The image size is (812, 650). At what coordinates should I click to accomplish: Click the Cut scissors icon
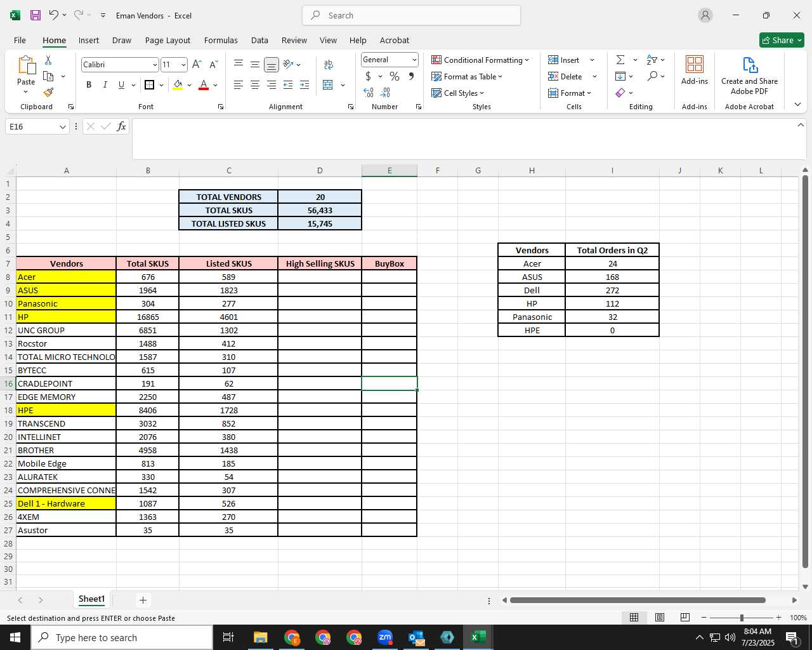pyautogui.click(x=48, y=60)
